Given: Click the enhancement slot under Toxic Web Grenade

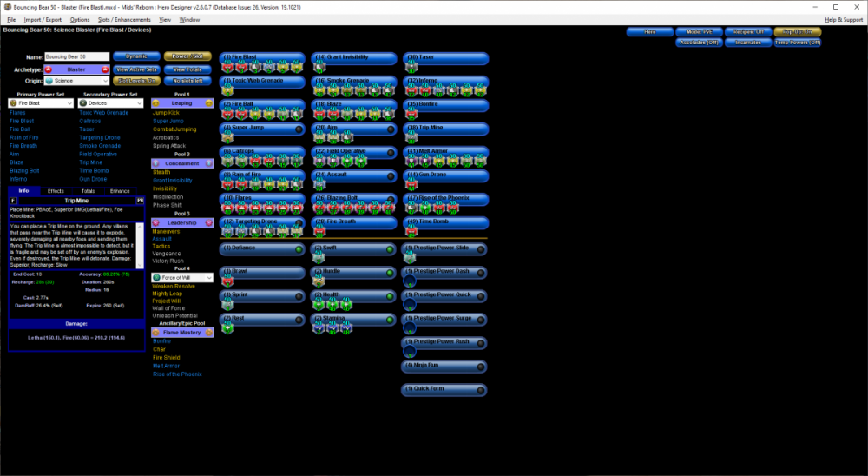Looking at the screenshot, I should tap(227, 89).
